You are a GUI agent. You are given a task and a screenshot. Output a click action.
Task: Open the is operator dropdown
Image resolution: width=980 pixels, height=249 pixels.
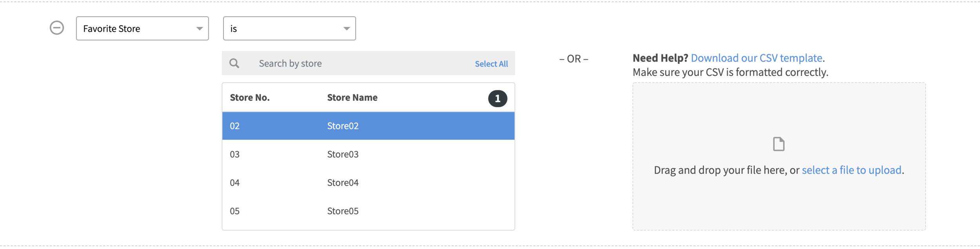(289, 28)
